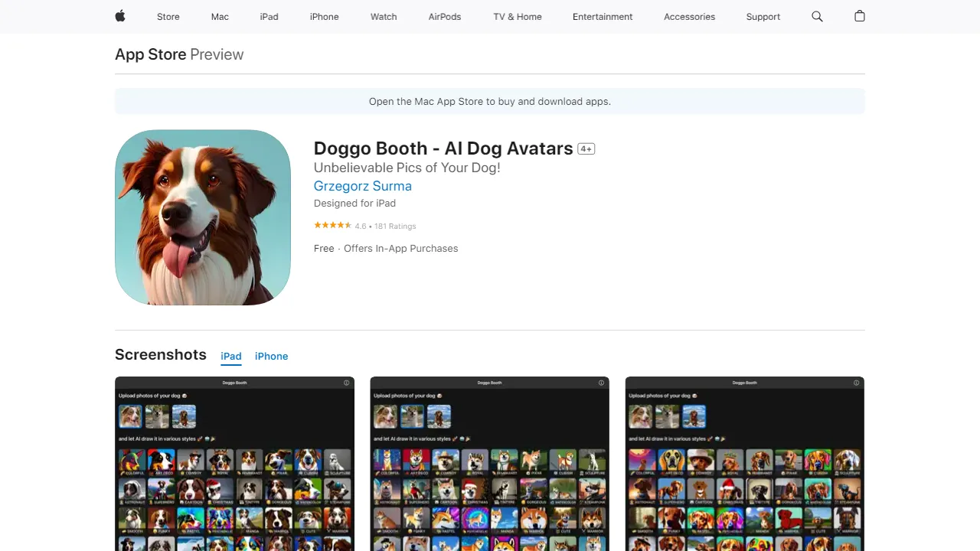Viewport: 980px width, 551px height.
Task: Click 'Offers In-App Purchases' text
Action: 401,249
